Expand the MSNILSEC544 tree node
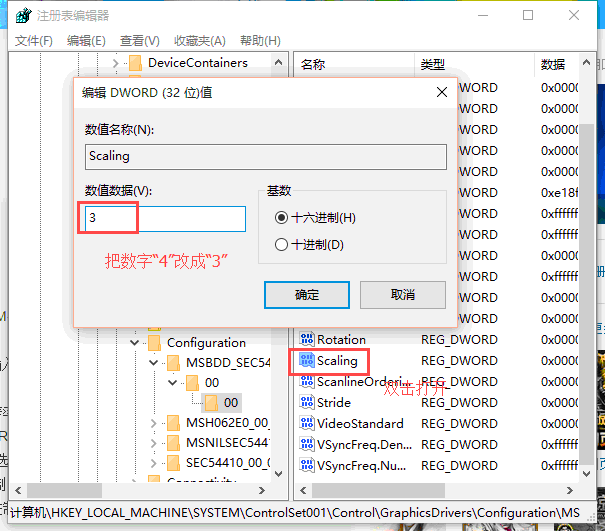 (154, 443)
